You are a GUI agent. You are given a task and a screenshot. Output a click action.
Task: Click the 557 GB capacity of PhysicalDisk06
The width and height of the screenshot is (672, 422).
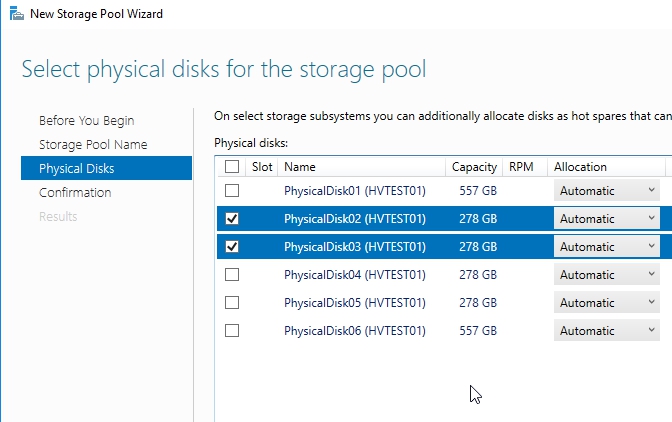(x=478, y=331)
